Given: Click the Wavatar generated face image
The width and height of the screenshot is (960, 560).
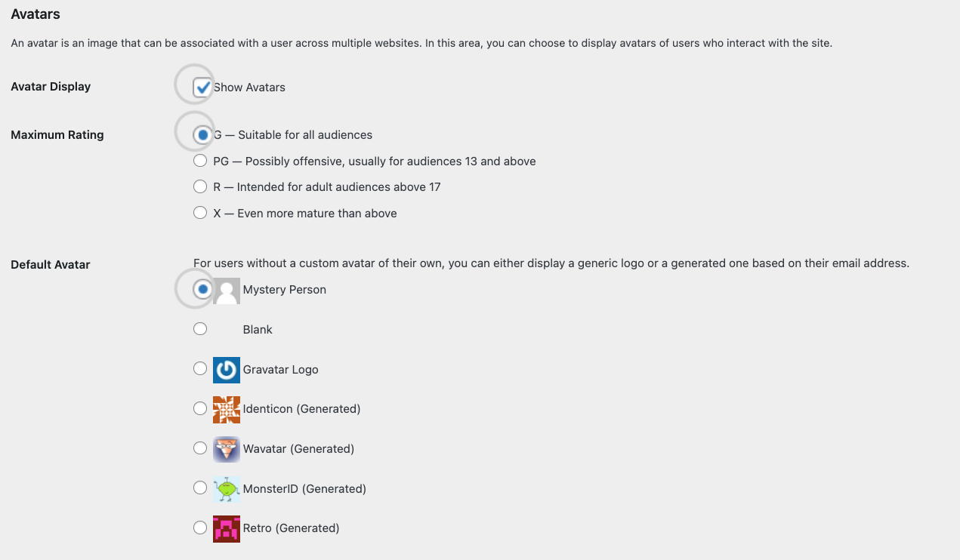Looking at the screenshot, I should [227, 450].
